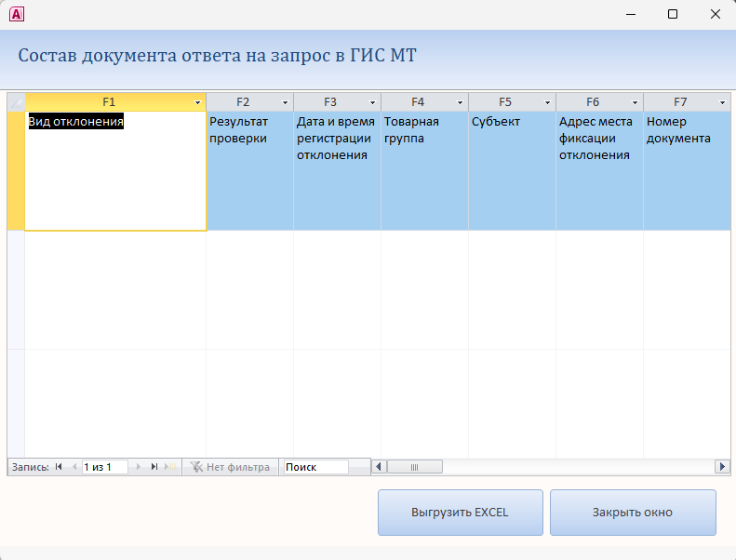Open the F4 column dropdown arrow
This screenshot has width=736, height=560.
[460, 102]
